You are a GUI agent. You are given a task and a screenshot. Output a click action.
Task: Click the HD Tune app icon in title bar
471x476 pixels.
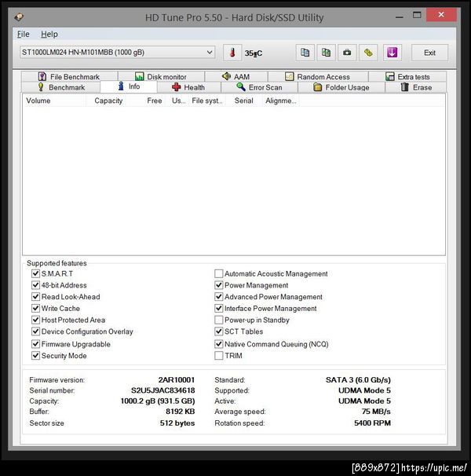19,16
